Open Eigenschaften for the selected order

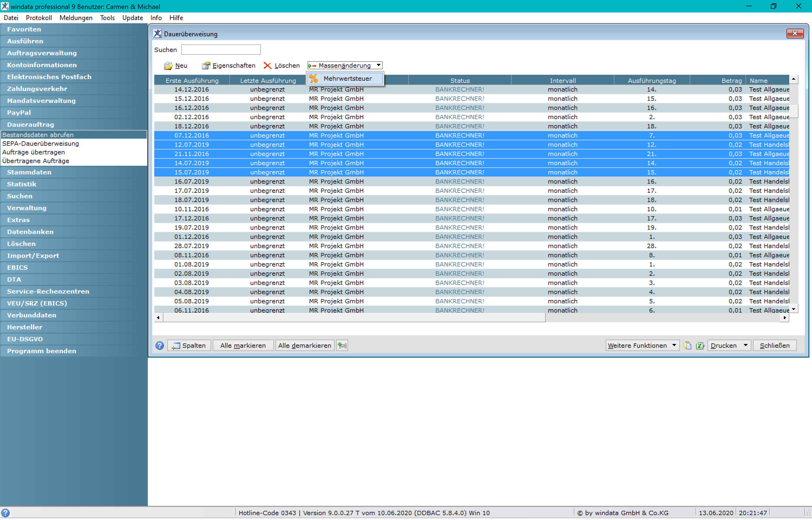tap(228, 66)
